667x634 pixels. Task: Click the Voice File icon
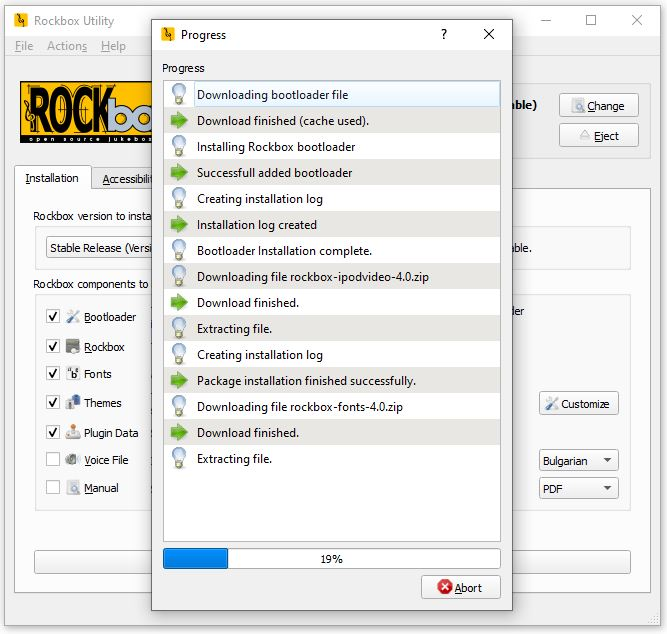pyautogui.click(x=73, y=460)
